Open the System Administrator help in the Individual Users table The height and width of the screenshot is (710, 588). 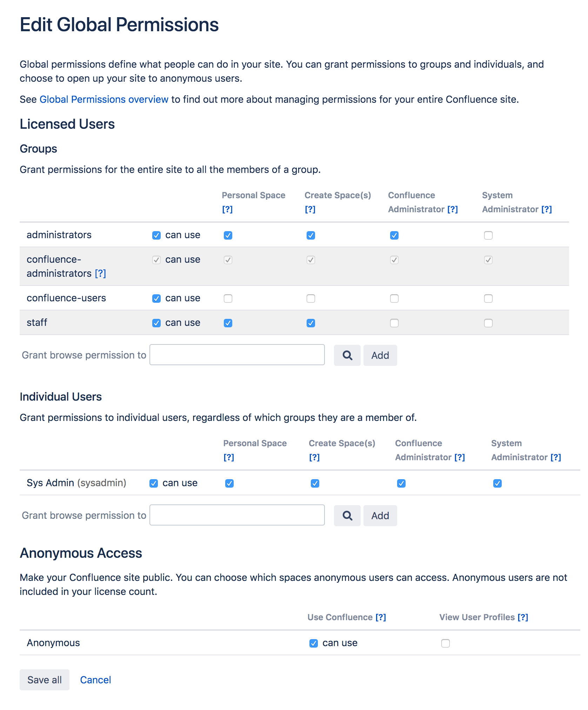[x=556, y=457]
